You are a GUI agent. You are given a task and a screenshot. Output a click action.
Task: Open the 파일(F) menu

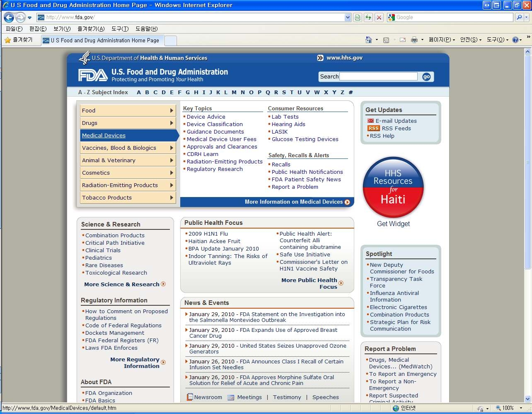click(14, 29)
